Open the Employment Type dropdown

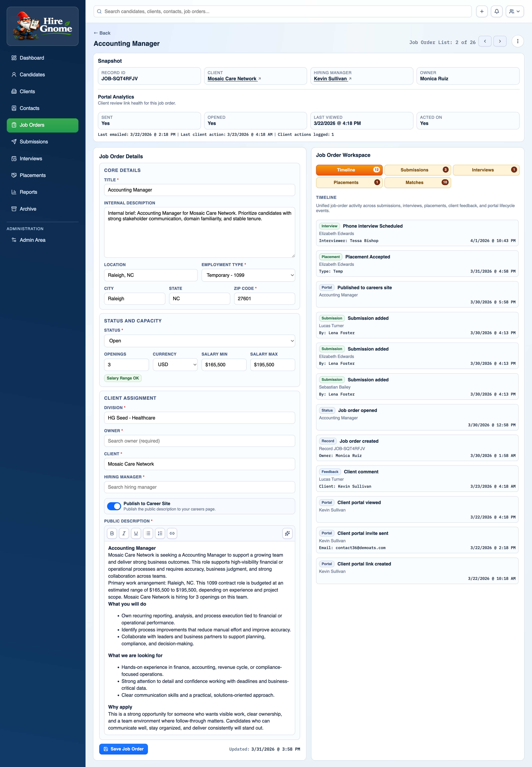click(x=248, y=275)
